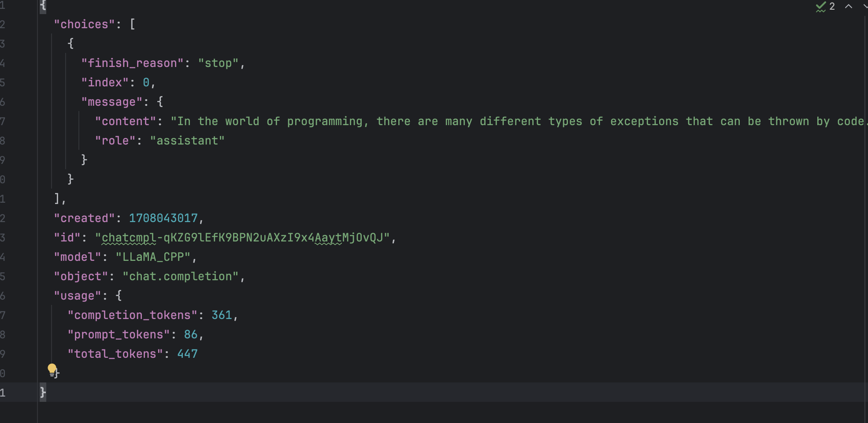Click the completion_tokens value 361
The image size is (868, 423).
(222, 315)
